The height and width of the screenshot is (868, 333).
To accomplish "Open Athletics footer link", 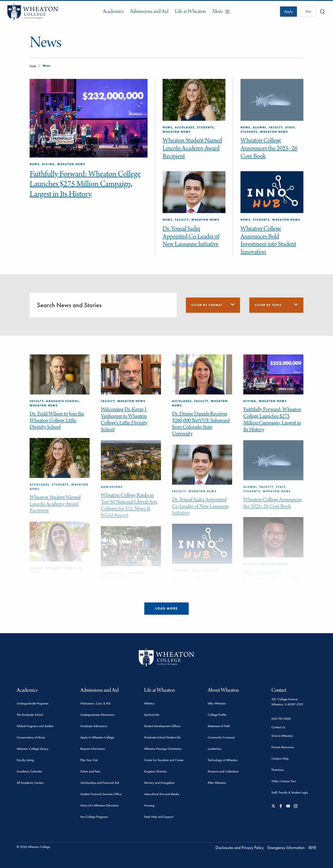I will tap(149, 704).
